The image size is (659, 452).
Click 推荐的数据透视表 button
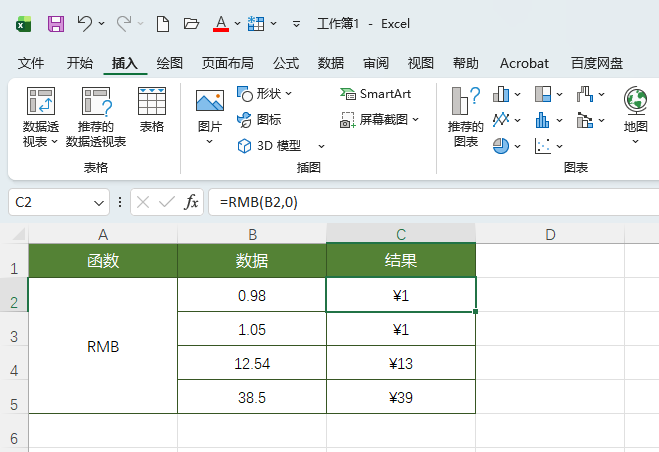click(96, 117)
